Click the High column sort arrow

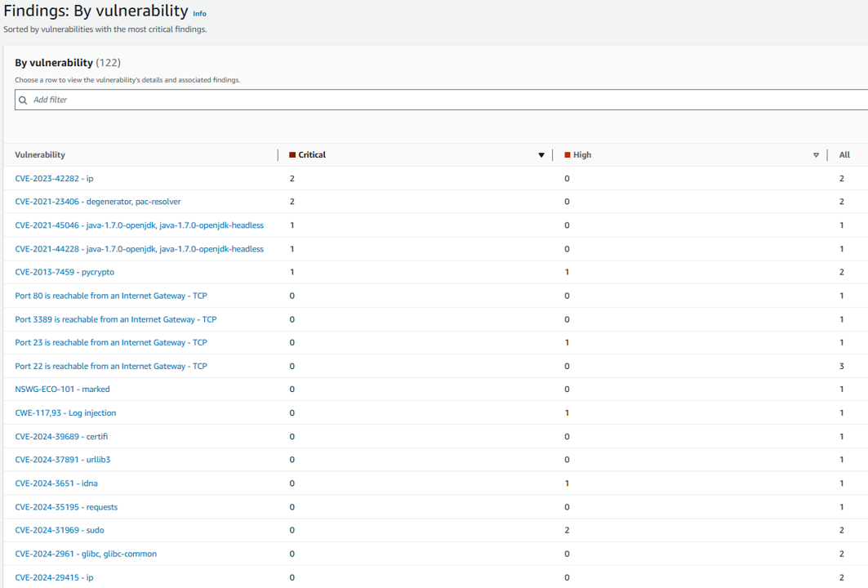click(816, 155)
